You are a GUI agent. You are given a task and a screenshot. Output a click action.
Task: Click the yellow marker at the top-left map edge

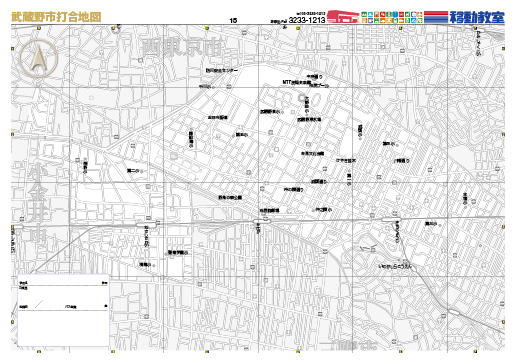click(x=39, y=28)
